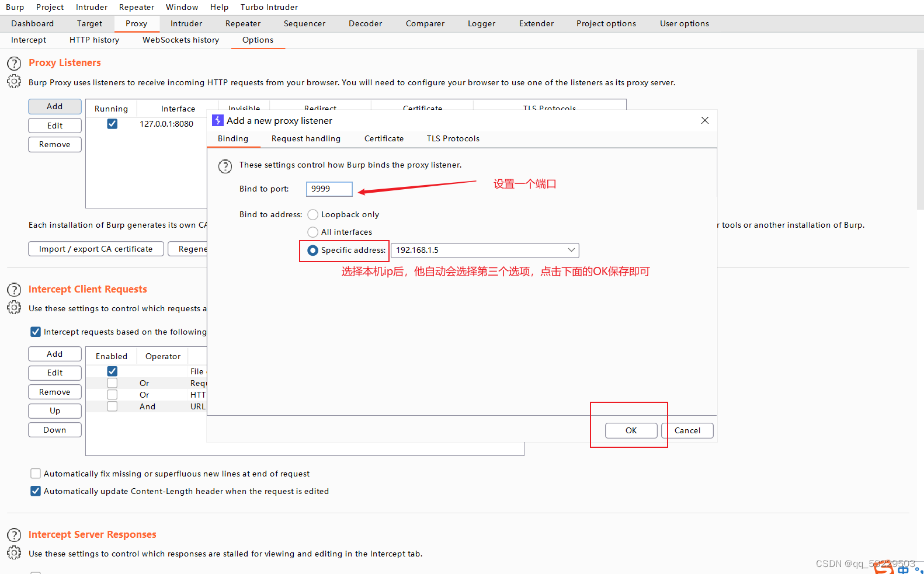Screen dimensions: 924x574
Task: Open the HTTP history sub-tab
Action: click(x=94, y=40)
